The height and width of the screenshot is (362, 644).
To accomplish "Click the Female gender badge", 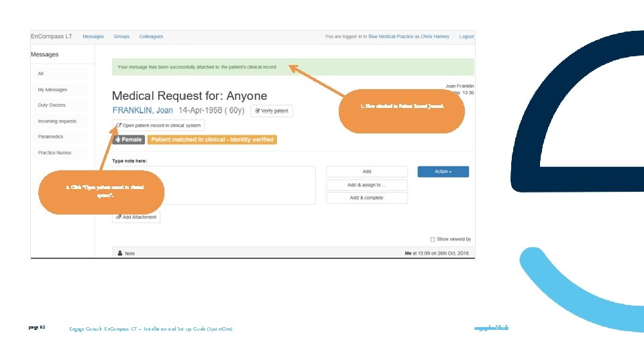I will 129,139.
